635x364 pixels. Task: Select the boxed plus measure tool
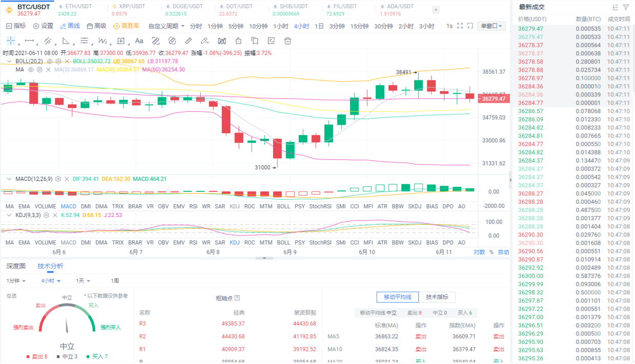click(121, 41)
